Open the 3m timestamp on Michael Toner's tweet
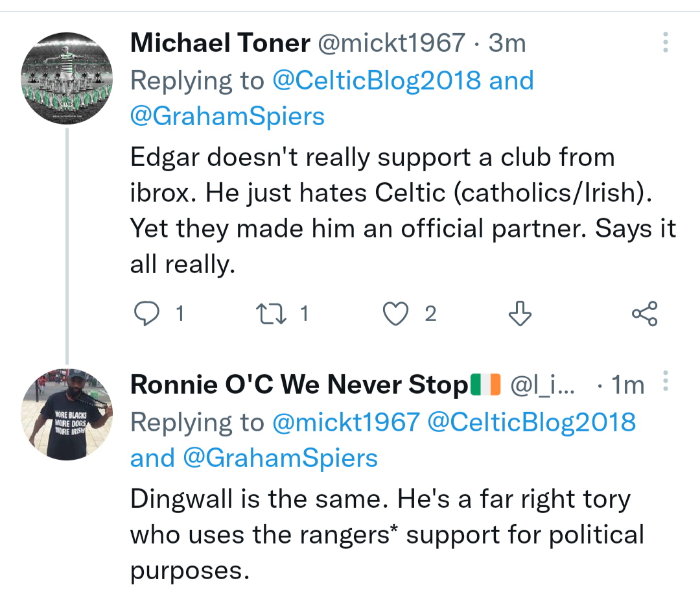Viewport: 700px width, 598px height. click(507, 43)
